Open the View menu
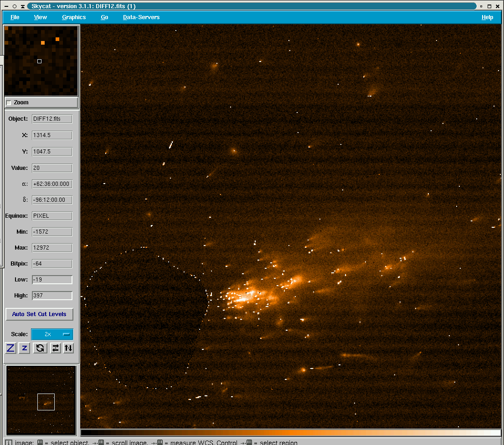This screenshot has width=504, height=445. pyautogui.click(x=41, y=17)
